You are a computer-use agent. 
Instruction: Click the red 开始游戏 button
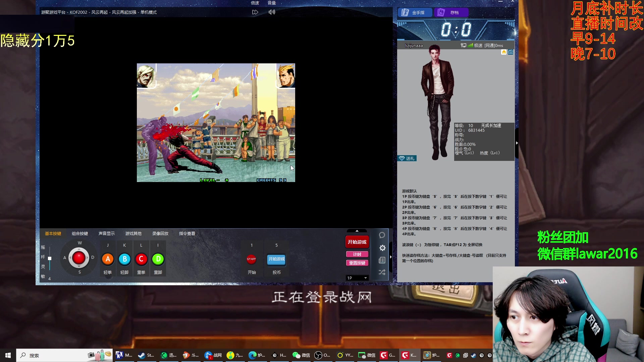[357, 242]
